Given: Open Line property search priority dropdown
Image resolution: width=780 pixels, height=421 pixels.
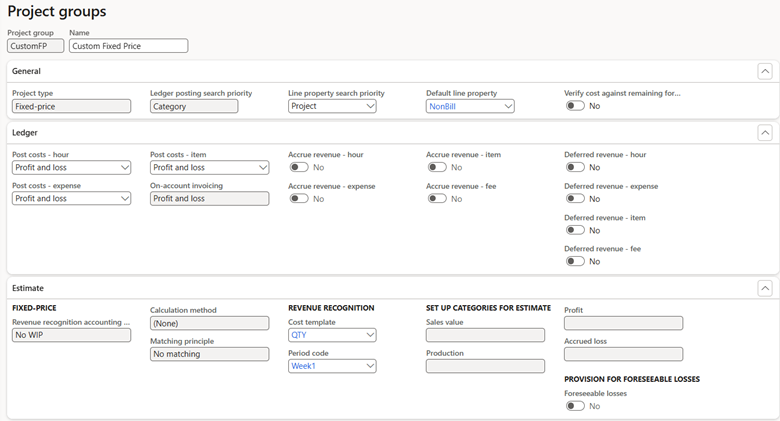Looking at the screenshot, I should click(370, 106).
